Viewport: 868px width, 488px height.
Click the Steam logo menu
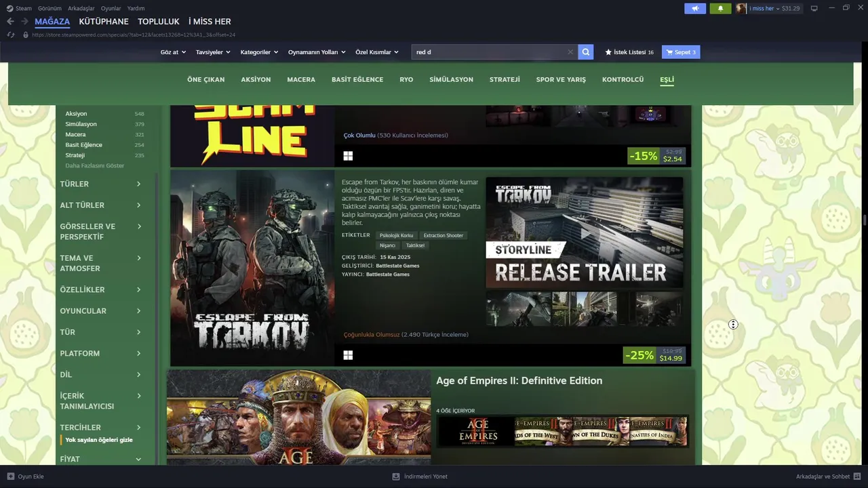19,8
